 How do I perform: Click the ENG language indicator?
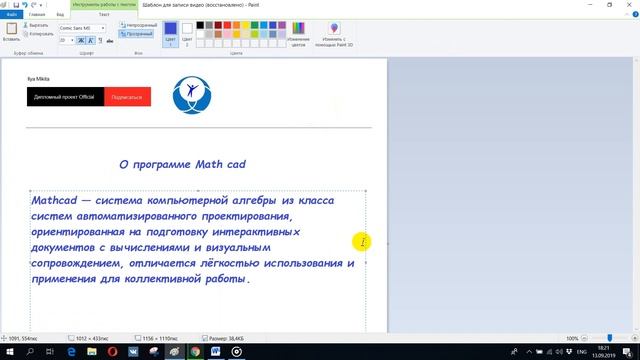[582, 351]
